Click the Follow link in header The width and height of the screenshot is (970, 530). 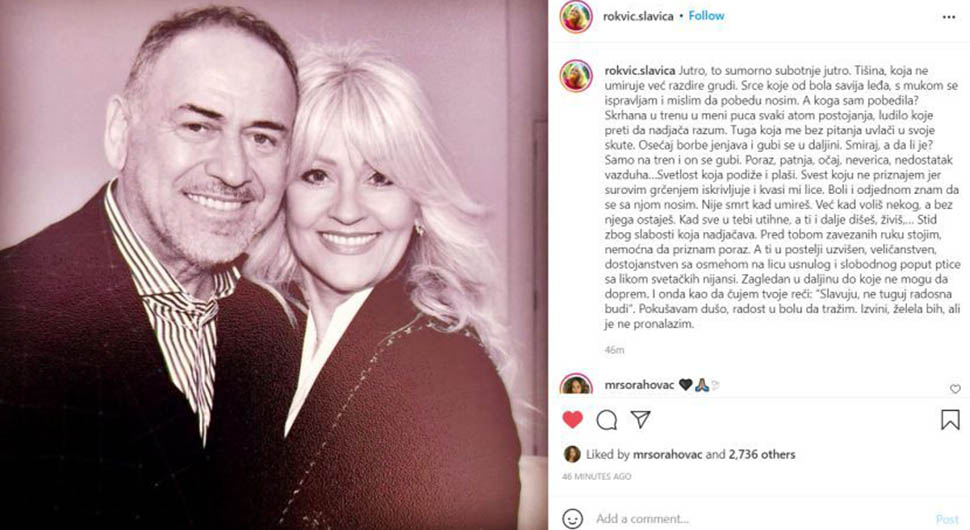[706, 16]
